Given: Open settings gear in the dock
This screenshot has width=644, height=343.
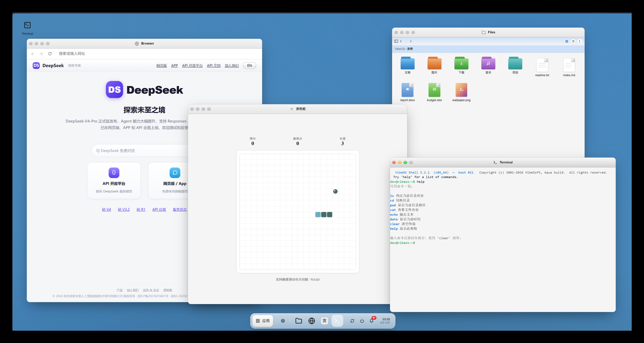Looking at the screenshot, I should pyautogui.click(x=283, y=321).
